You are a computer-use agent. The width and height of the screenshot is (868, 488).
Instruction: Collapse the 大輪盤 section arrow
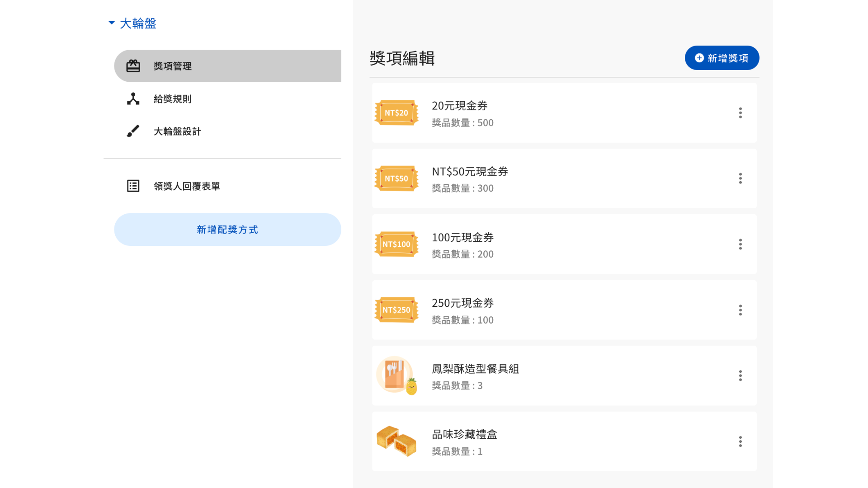pos(112,23)
